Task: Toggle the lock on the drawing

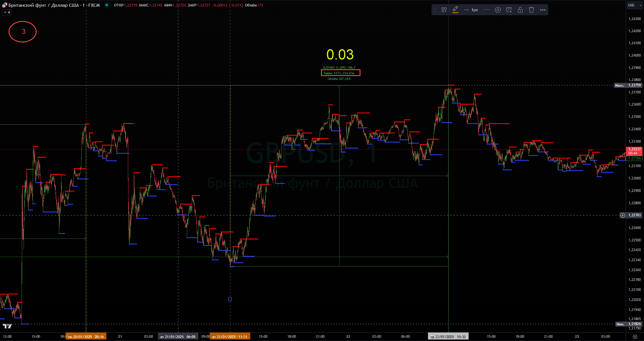Action: [520, 10]
